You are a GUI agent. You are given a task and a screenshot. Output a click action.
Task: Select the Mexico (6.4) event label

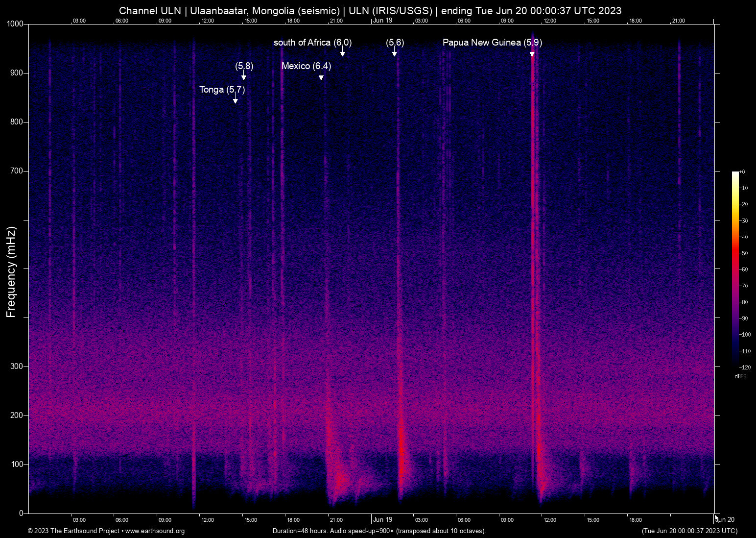click(x=306, y=66)
